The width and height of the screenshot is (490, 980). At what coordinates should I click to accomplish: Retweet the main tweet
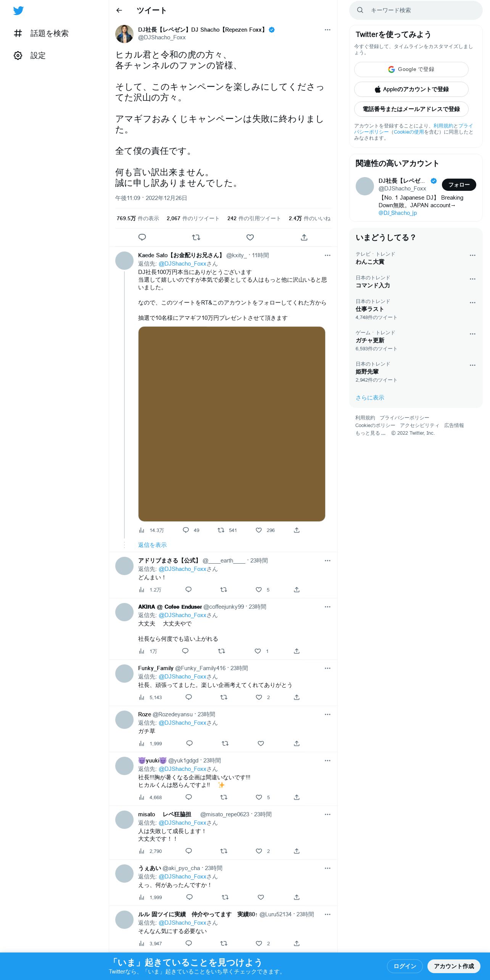(x=196, y=237)
